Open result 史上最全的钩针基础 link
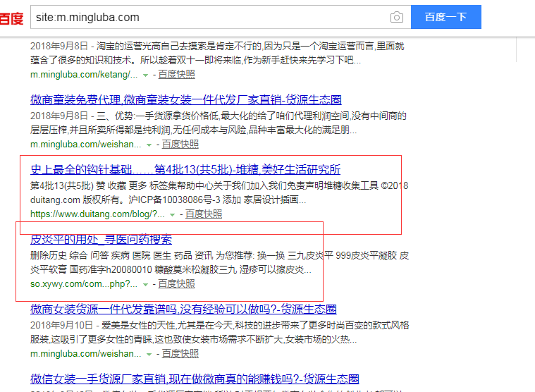 [185, 169]
